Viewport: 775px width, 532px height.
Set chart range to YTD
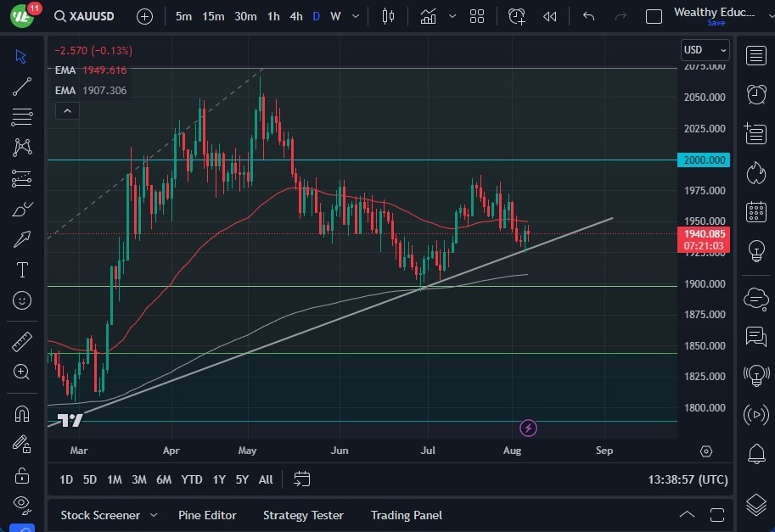coord(192,479)
